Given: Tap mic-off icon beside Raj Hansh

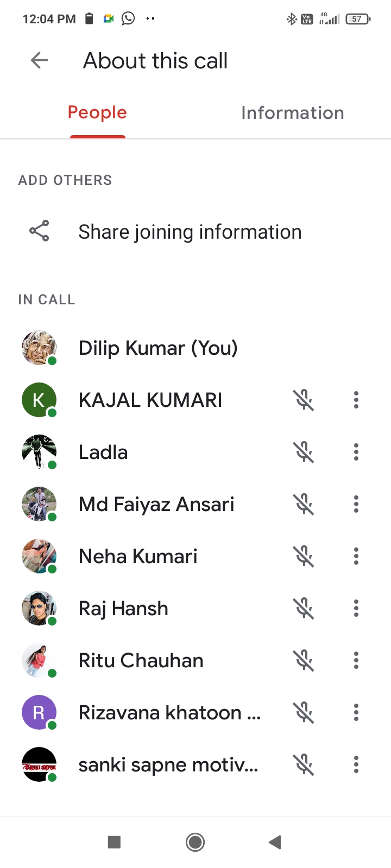Looking at the screenshot, I should tap(304, 609).
